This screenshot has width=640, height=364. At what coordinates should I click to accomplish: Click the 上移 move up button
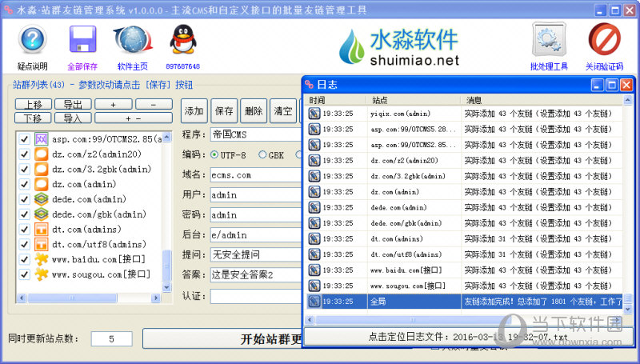coord(34,105)
